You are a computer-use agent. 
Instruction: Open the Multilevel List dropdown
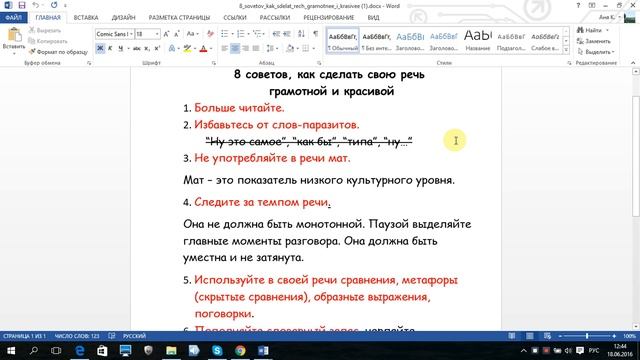(258, 34)
